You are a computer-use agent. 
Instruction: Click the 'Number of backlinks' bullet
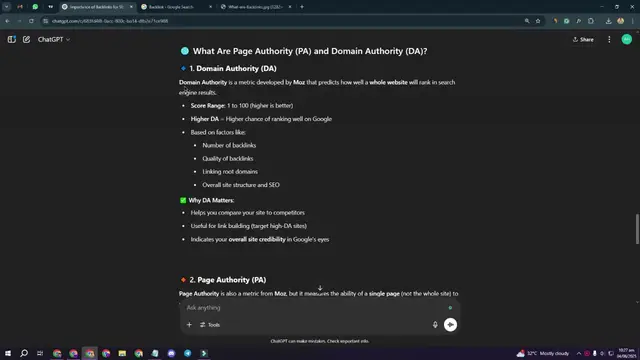(x=229, y=145)
